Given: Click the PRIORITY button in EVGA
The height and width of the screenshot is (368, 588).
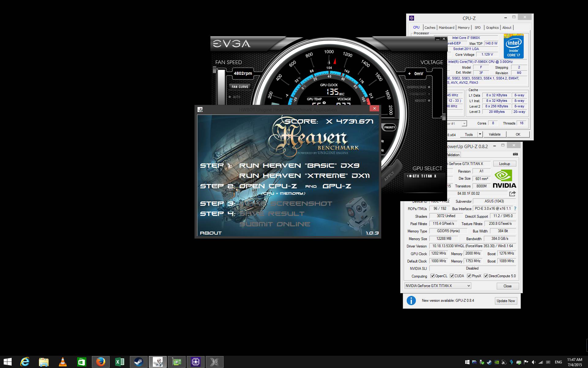Looking at the screenshot, I should pyautogui.click(x=390, y=127).
